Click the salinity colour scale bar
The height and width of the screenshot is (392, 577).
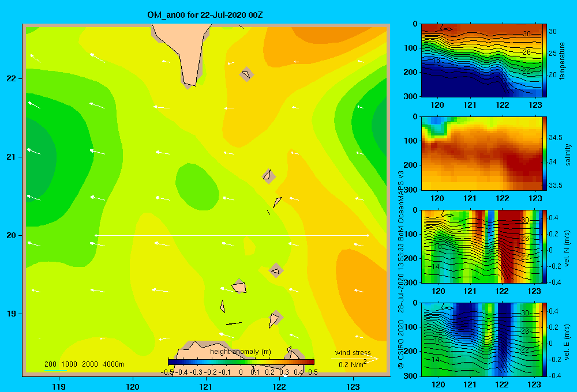tap(545, 153)
